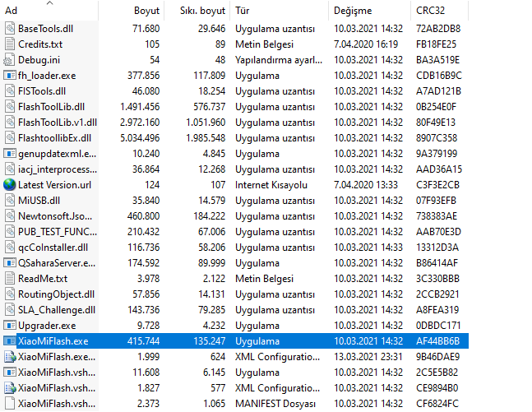
Task: Click the Newtonsoft.Jso file icon
Action: pyautogui.click(x=10, y=215)
